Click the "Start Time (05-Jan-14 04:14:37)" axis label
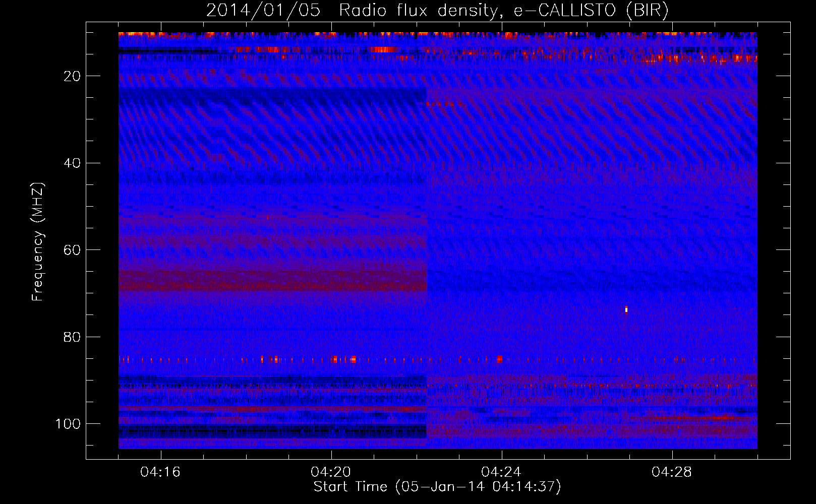816x504 pixels. tap(437, 487)
